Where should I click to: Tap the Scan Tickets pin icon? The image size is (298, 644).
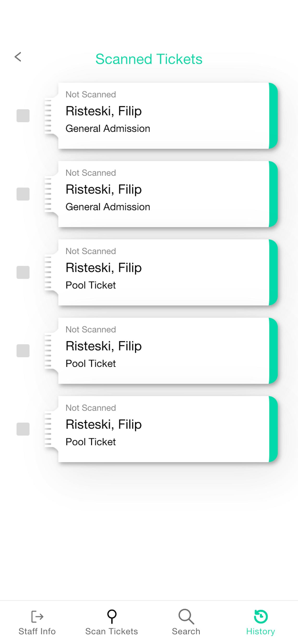(x=112, y=616)
